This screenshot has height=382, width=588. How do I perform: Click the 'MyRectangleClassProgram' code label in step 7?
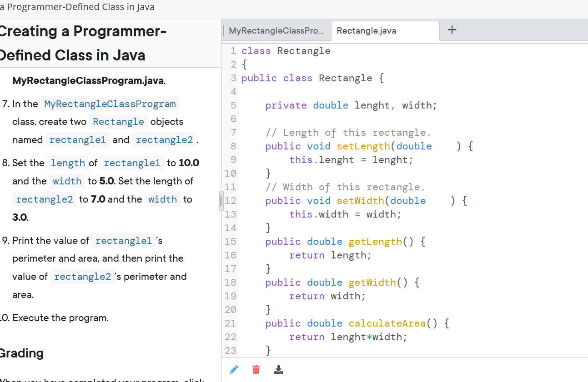[110, 104]
